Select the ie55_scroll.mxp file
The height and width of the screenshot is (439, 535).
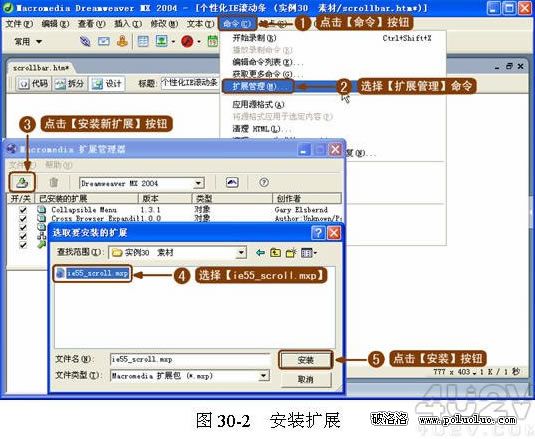pos(93,273)
